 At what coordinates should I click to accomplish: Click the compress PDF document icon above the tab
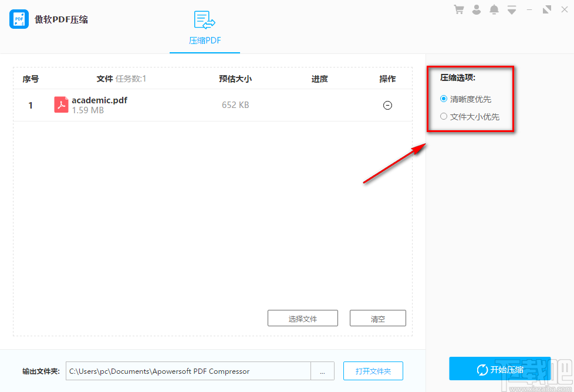tap(204, 19)
